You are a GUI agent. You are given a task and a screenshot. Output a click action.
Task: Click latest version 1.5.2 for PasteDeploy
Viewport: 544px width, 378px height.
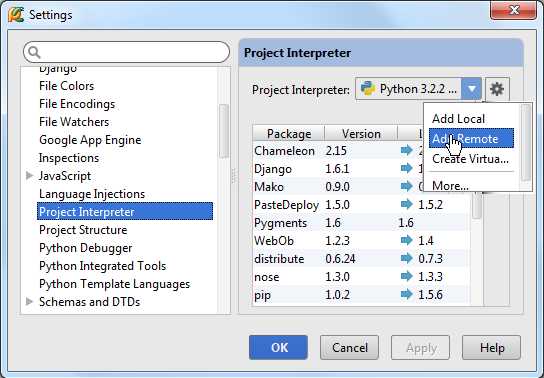(x=430, y=204)
